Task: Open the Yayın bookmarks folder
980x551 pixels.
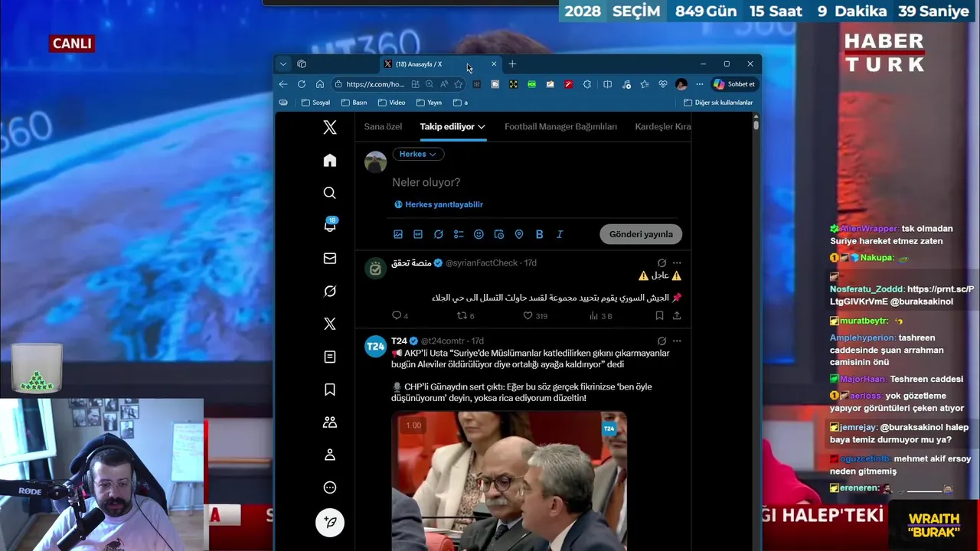Action: (x=429, y=103)
